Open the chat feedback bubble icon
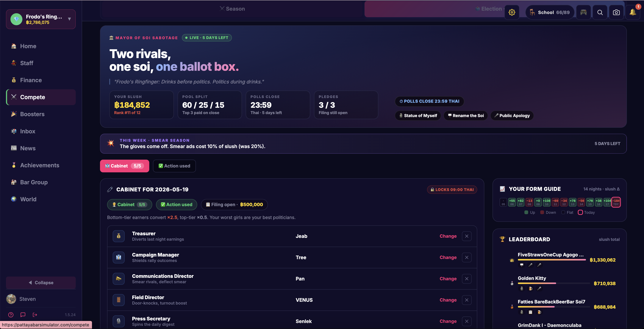The height and width of the screenshot is (329, 644). [23, 315]
